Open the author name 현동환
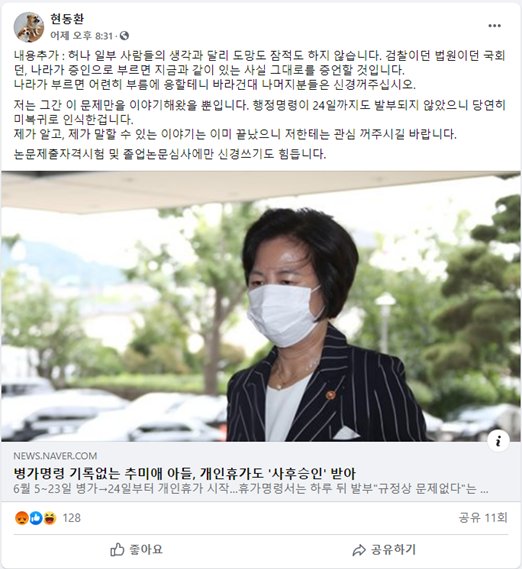Image resolution: width=522 pixels, height=569 pixels. [x=67, y=19]
